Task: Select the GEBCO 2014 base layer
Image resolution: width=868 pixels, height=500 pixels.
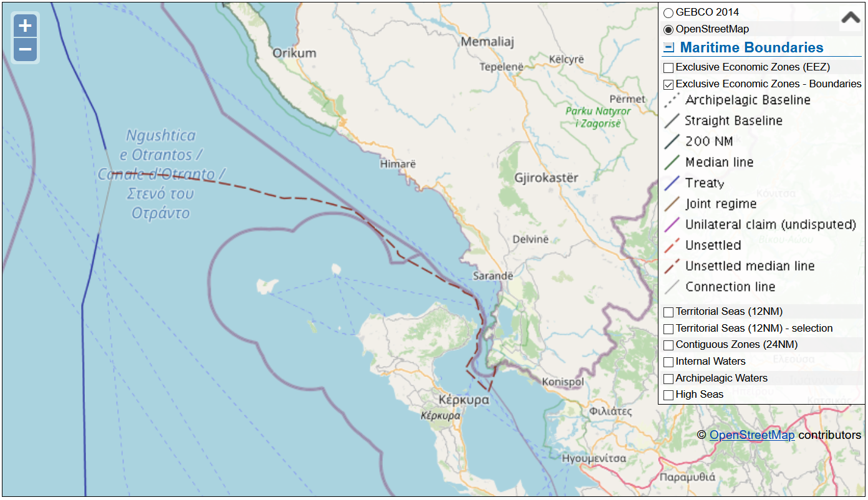Action: (668, 12)
